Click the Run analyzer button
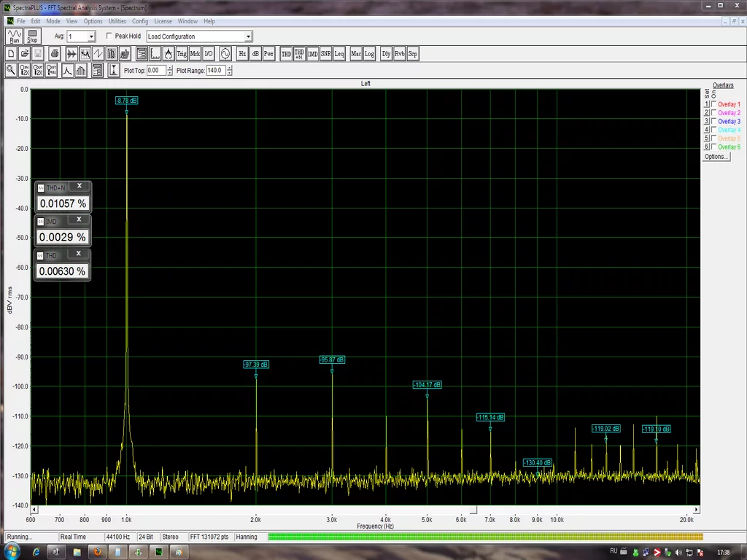747x560 pixels. (x=14, y=36)
